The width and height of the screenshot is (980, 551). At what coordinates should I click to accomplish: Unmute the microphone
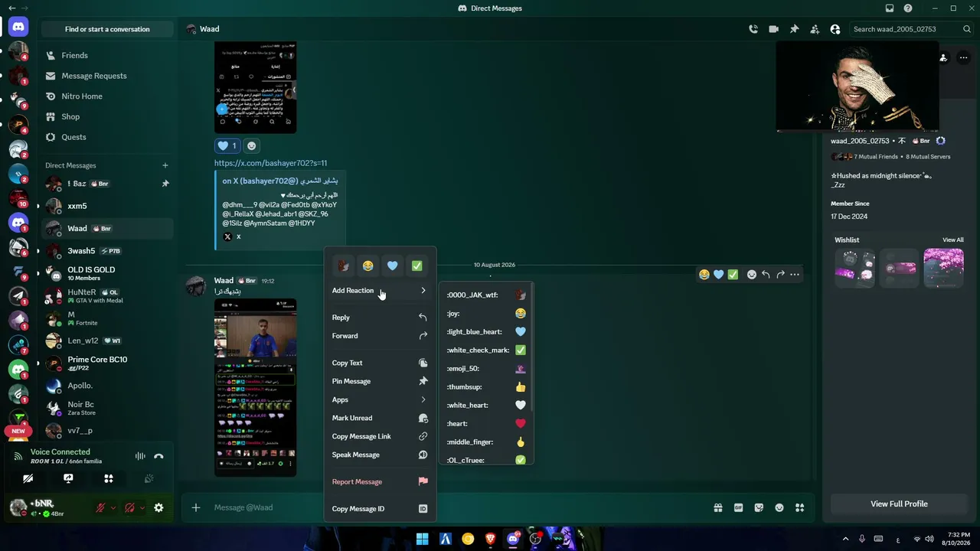(x=100, y=507)
